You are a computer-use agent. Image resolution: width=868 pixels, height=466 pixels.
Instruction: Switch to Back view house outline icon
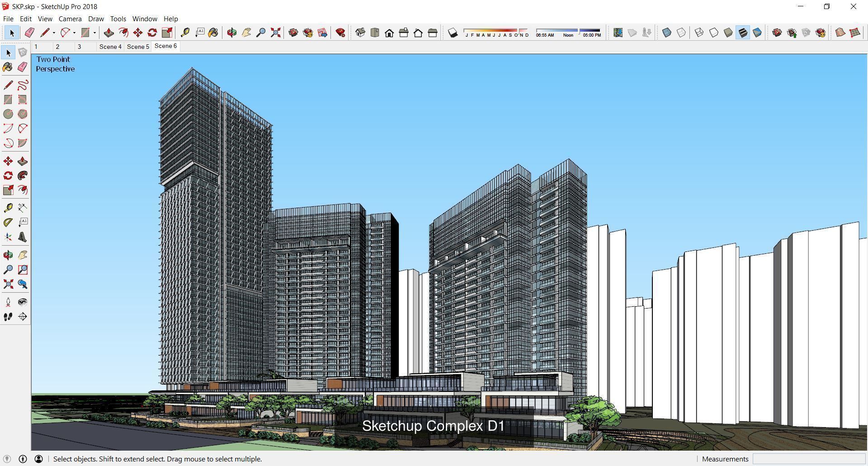click(418, 33)
